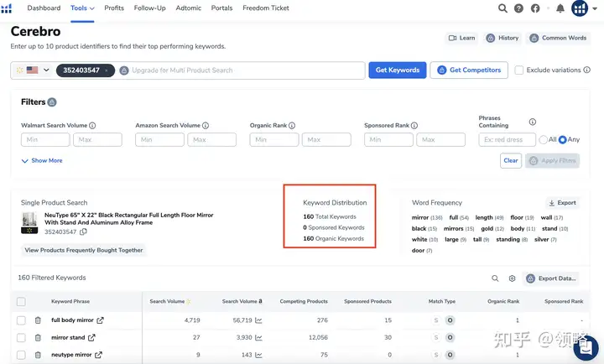Screen dimensions: 604x364
Task: View trend chart for 143 search volume
Action: pos(258,355)
